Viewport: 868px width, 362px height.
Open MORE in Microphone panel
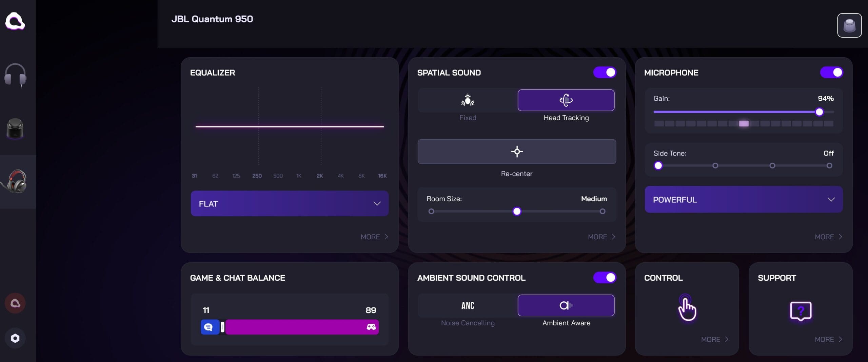828,237
